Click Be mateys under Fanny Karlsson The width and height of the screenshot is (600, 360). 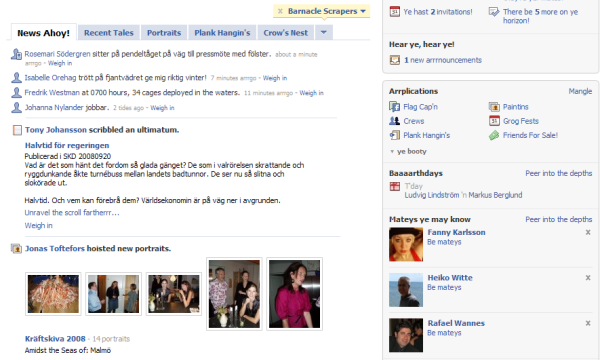coord(444,242)
